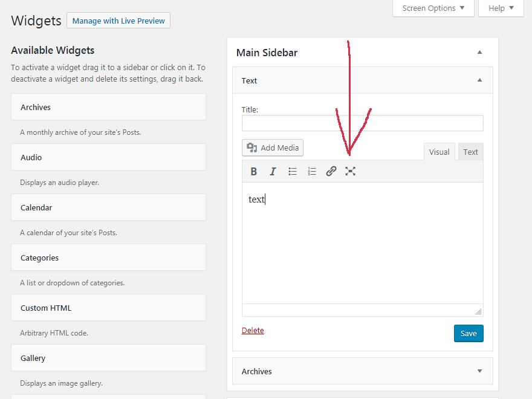Open the Help dropdown tab
This screenshot has width=532, height=399.
(501, 8)
